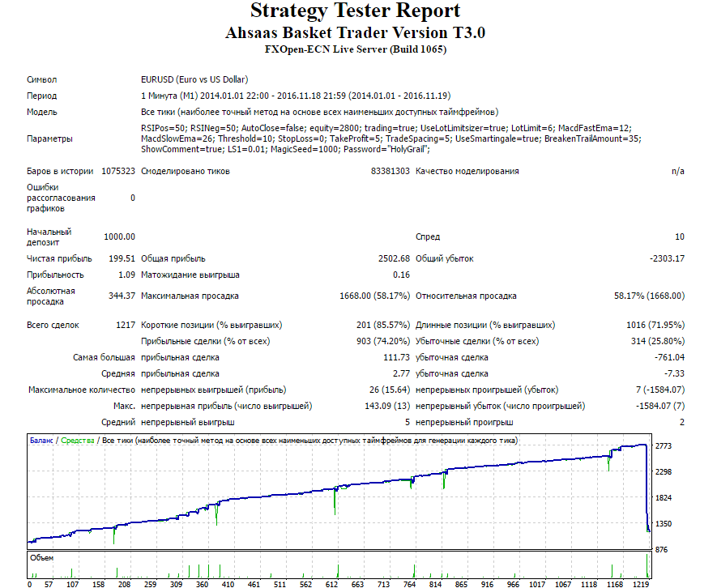Click the chart axis value 2773

coord(664,446)
